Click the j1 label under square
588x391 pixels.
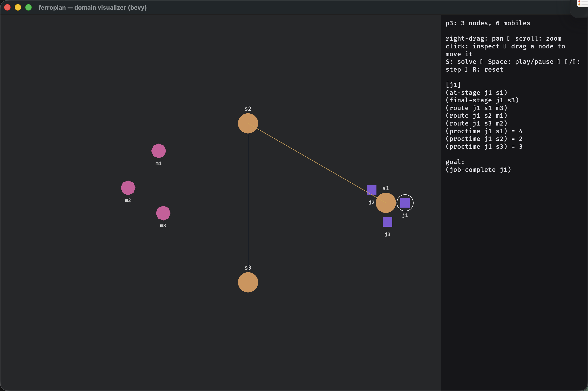[405, 215]
